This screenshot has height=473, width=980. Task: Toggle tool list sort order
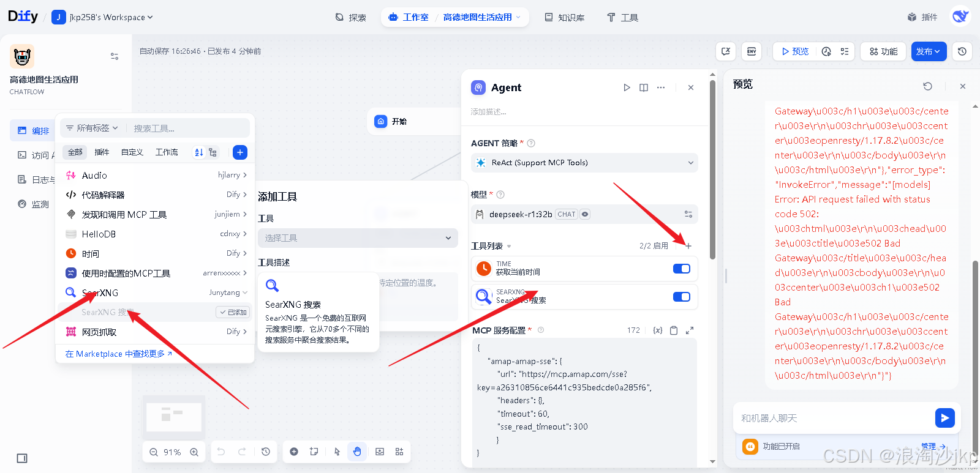click(x=199, y=152)
